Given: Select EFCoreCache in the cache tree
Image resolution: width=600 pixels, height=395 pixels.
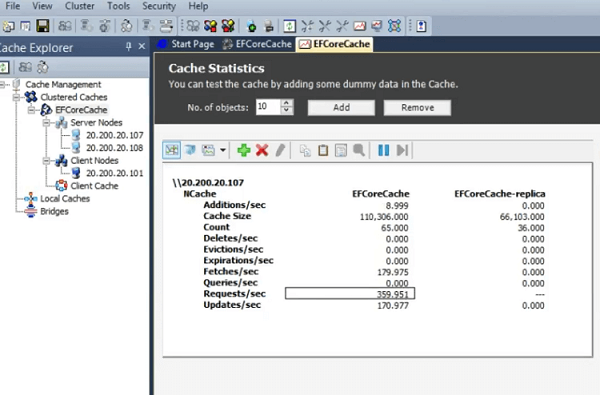Looking at the screenshot, I should 81,110.
